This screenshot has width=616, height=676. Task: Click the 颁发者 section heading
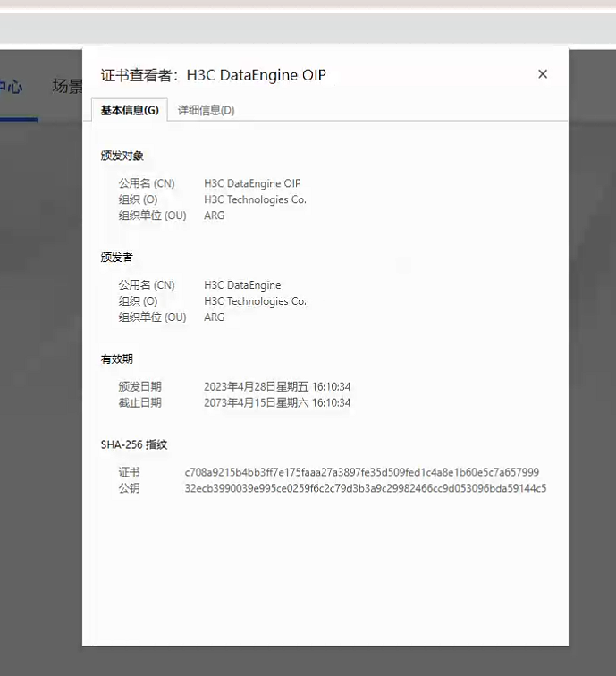pyautogui.click(x=117, y=258)
